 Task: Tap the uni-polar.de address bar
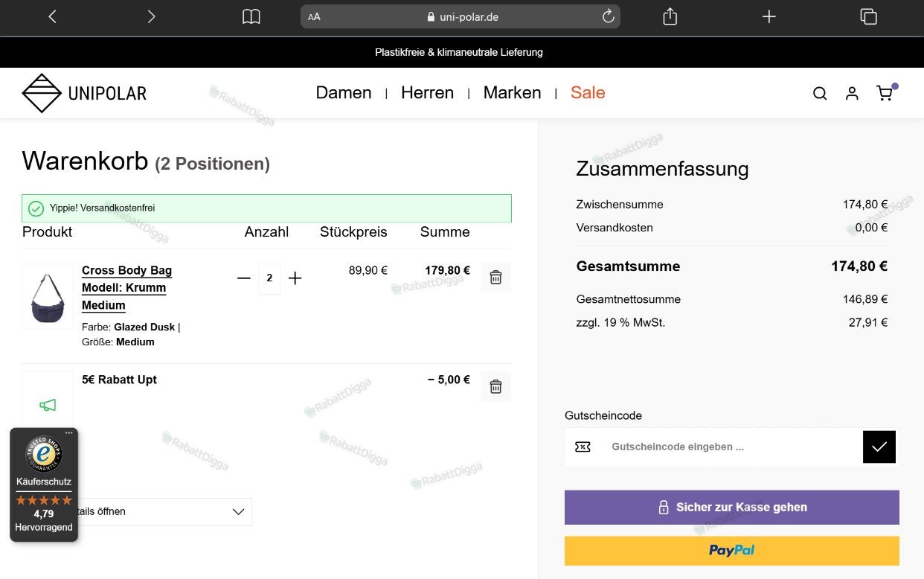coord(461,16)
